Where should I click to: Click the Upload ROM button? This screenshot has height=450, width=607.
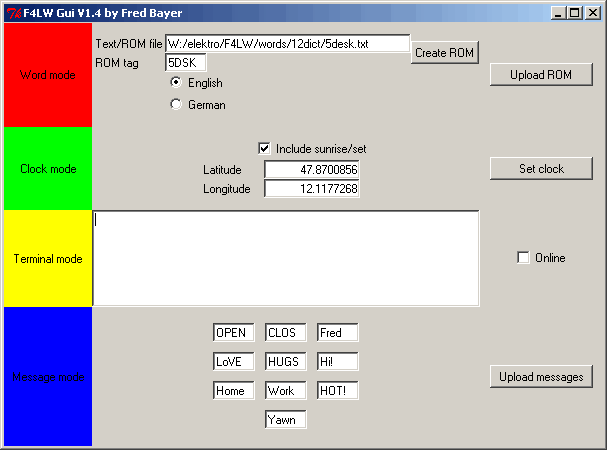click(x=541, y=75)
